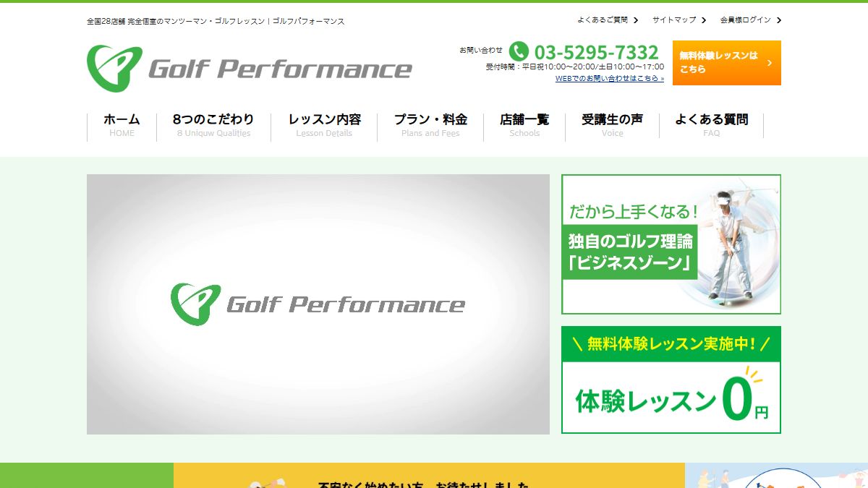Screen dimensions: 868x488
Task: Open よくあるご質問 top link
Action: [603, 20]
